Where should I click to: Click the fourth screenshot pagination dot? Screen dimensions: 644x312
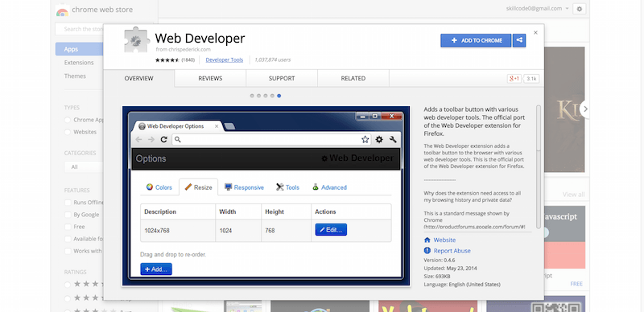272,96
